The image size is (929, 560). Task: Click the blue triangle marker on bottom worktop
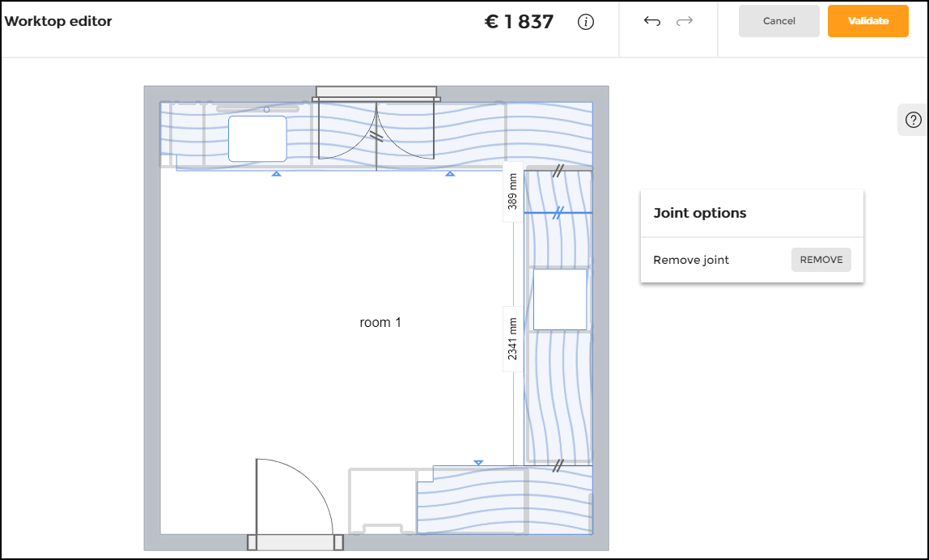click(478, 462)
